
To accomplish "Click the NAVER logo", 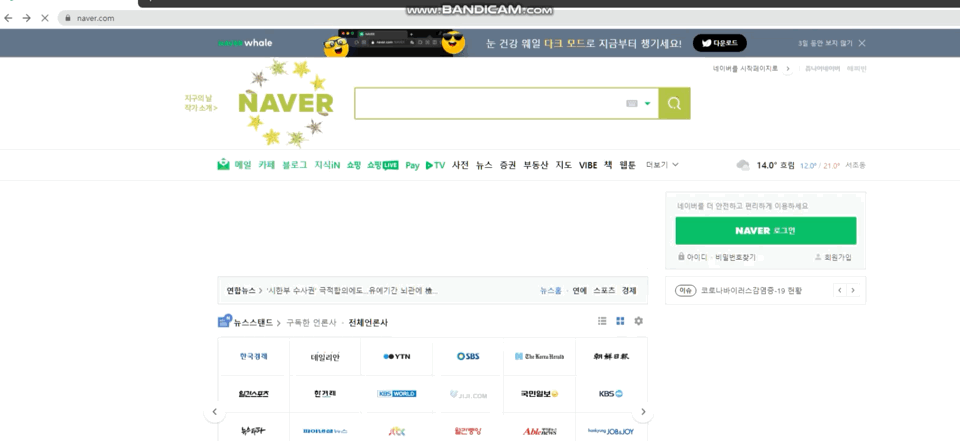I will [286, 103].
